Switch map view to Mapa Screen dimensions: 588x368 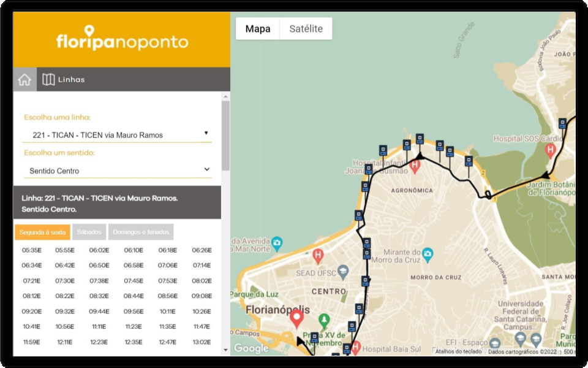click(x=258, y=29)
